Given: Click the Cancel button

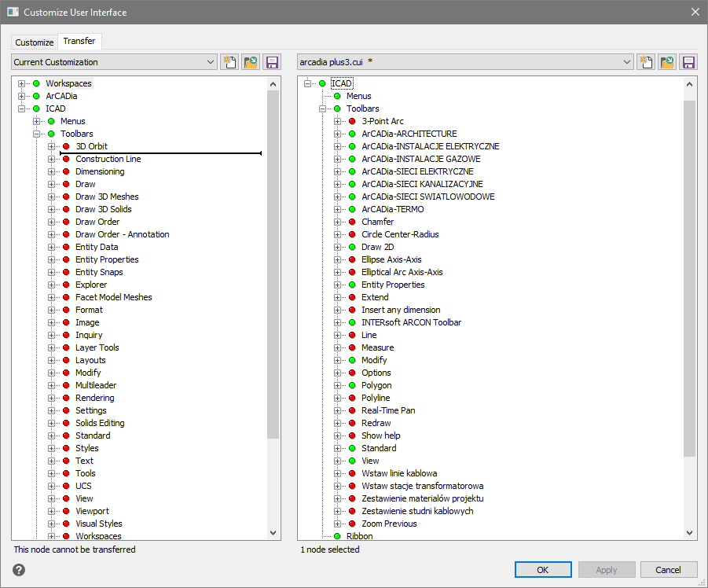Looking at the screenshot, I should click(668, 570).
